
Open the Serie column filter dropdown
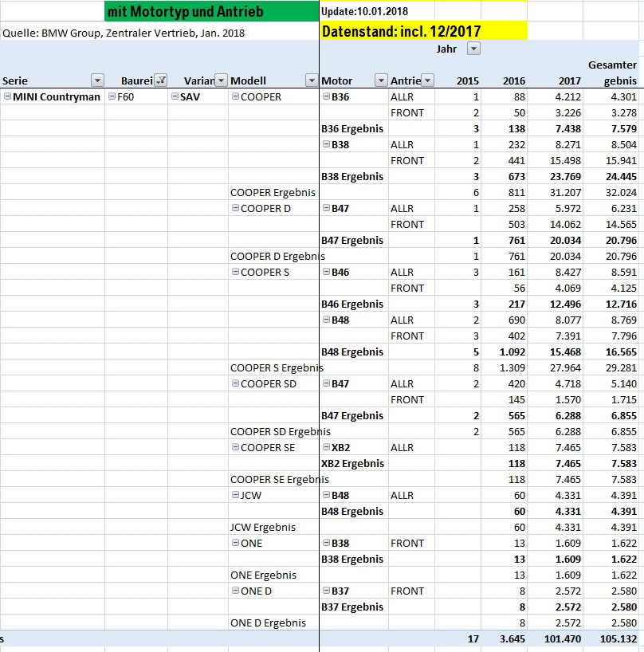[97, 81]
